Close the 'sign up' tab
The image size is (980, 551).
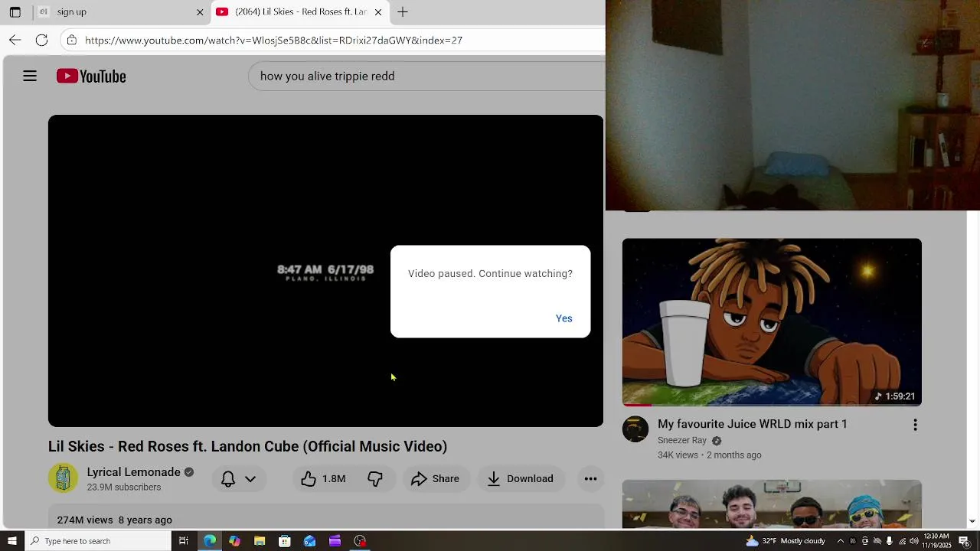(x=200, y=12)
